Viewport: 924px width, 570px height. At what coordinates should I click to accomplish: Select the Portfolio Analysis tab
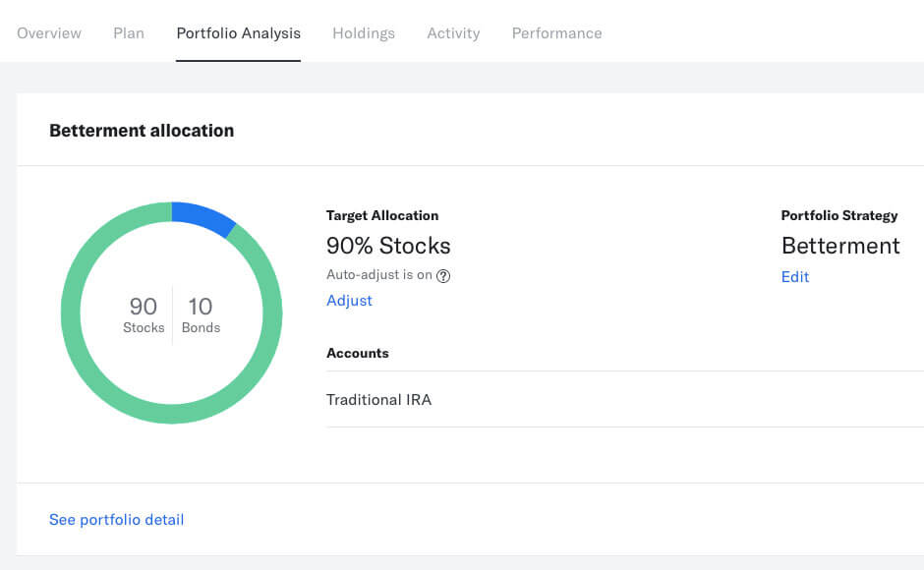coord(238,33)
